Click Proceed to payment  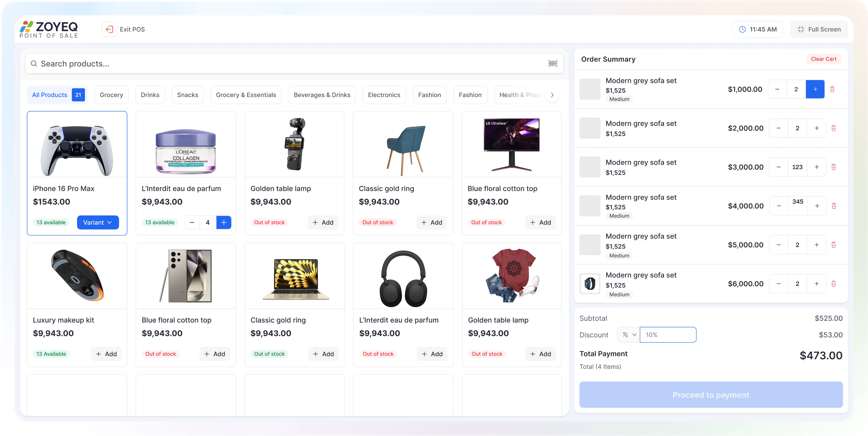point(711,395)
